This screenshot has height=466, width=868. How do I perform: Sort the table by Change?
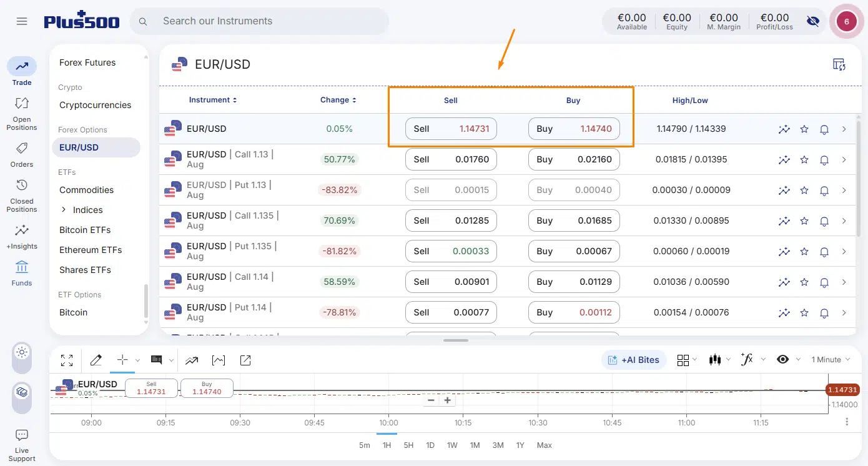point(338,100)
